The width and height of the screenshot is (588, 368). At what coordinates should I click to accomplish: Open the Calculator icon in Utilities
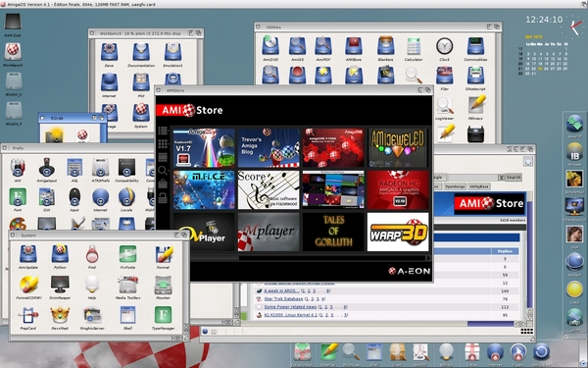click(x=414, y=47)
